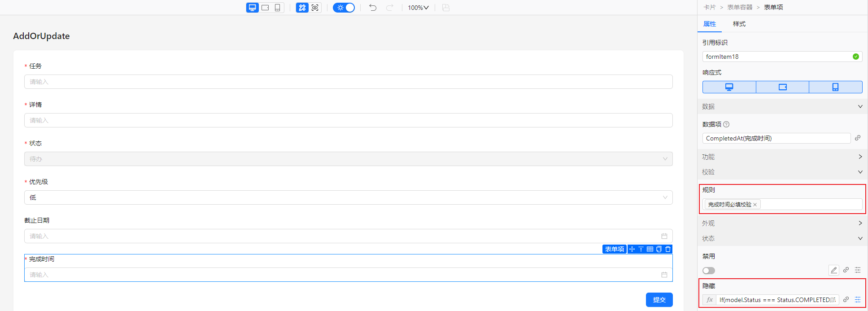The width and height of the screenshot is (868, 311).
Task: Open the 100% zoom dropdown
Action: pyautogui.click(x=418, y=8)
